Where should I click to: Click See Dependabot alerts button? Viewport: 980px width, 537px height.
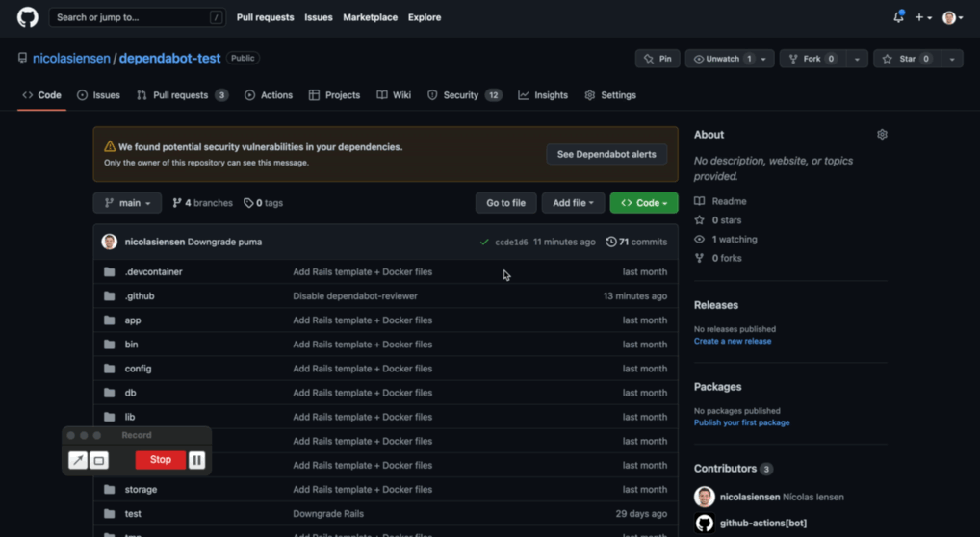click(606, 154)
